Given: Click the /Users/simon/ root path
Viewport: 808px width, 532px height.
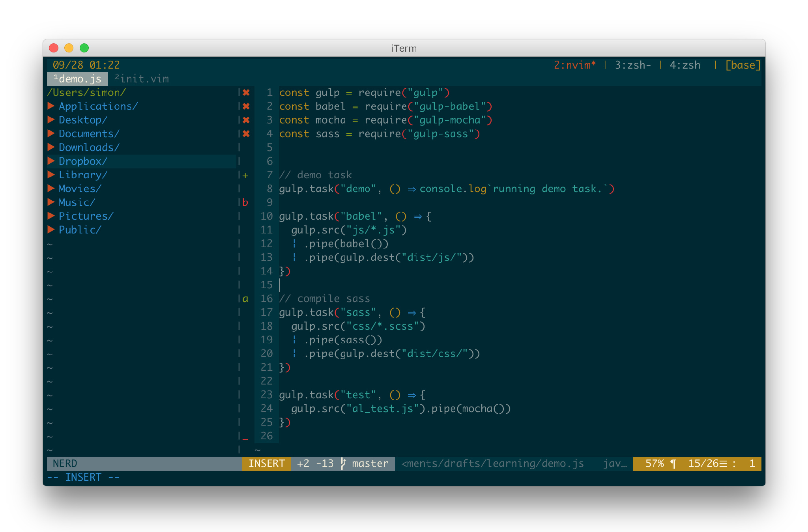Looking at the screenshot, I should point(86,92).
